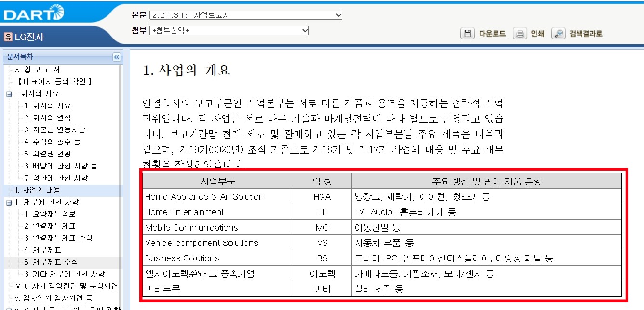The height and width of the screenshot is (310, 644).
Task: Click the 이노텍 abbreviation cell
Action: pyautogui.click(x=322, y=273)
